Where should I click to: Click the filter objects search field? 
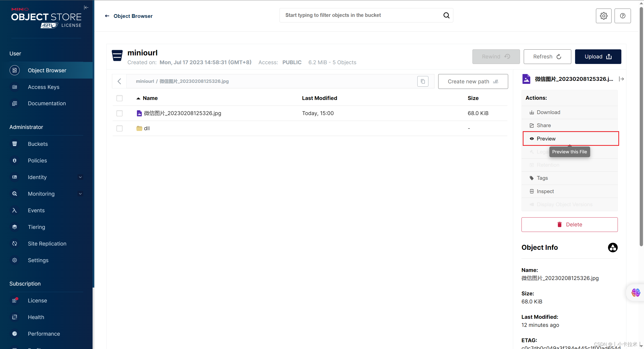[x=362, y=15]
